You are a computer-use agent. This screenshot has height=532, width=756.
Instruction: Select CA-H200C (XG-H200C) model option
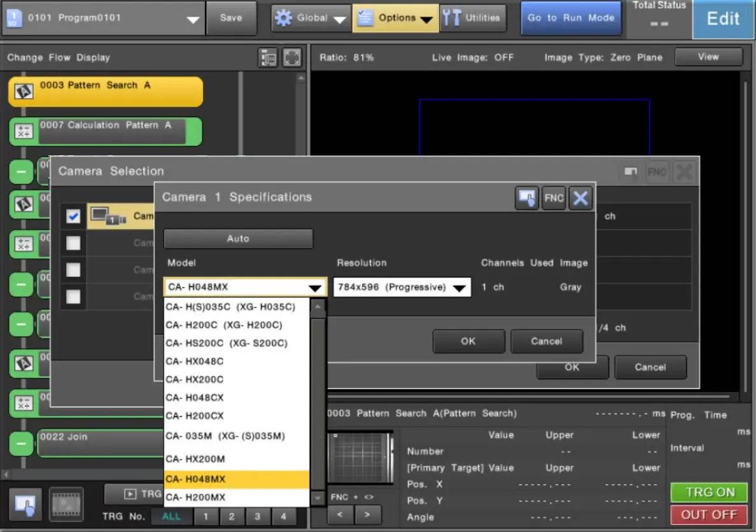(x=237, y=325)
